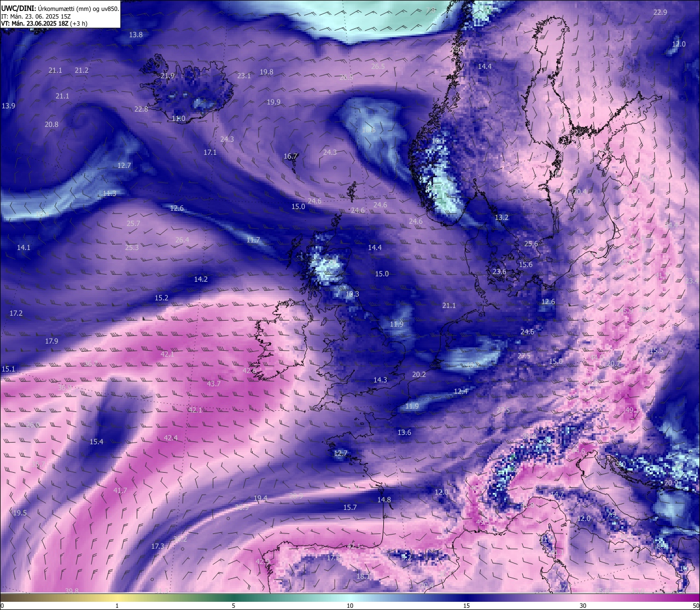Click the 15.7 value in Bay of Biscay
The image size is (700, 610).
coord(350,507)
